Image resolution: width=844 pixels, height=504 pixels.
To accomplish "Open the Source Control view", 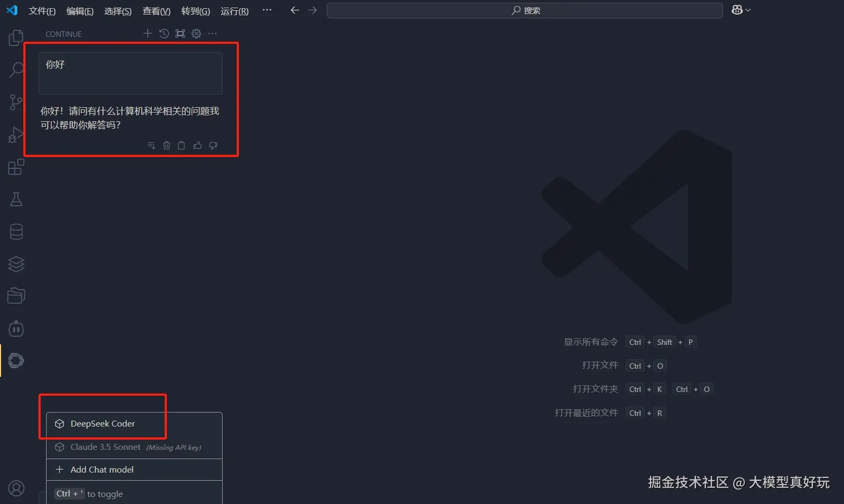I will tap(16, 102).
